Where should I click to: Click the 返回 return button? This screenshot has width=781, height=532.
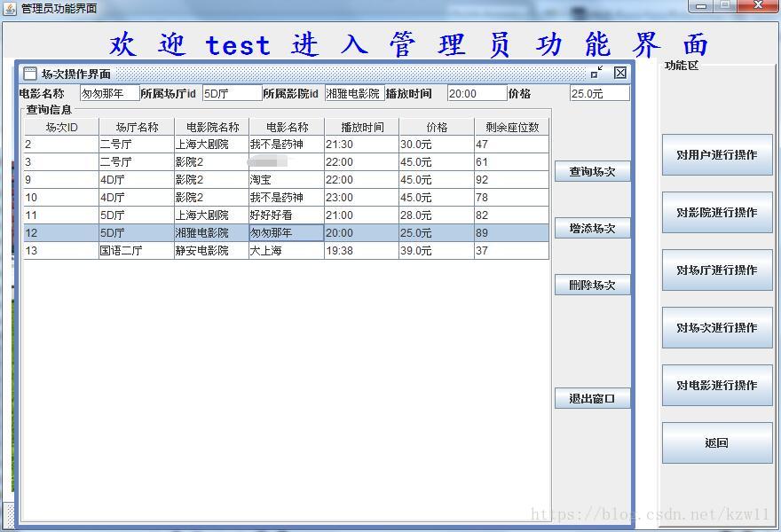click(716, 443)
